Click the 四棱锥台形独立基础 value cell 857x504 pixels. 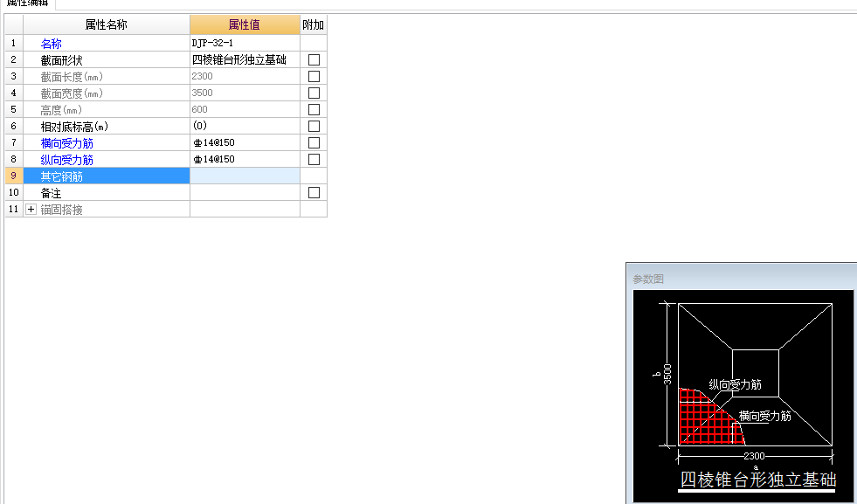tap(245, 59)
